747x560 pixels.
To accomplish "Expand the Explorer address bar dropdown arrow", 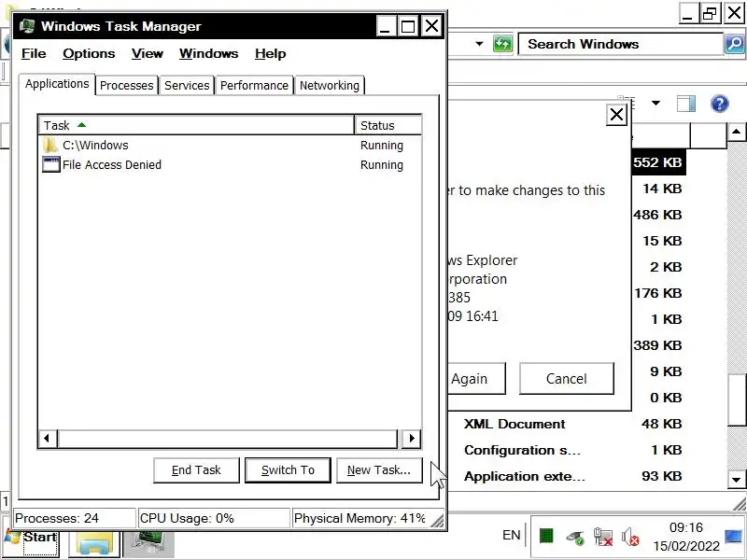I will pos(479,44).
